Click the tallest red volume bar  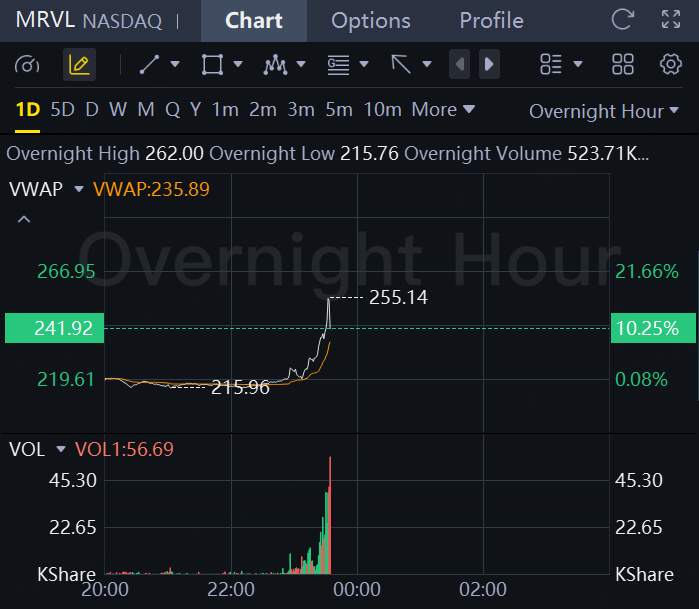coord(330,515)
